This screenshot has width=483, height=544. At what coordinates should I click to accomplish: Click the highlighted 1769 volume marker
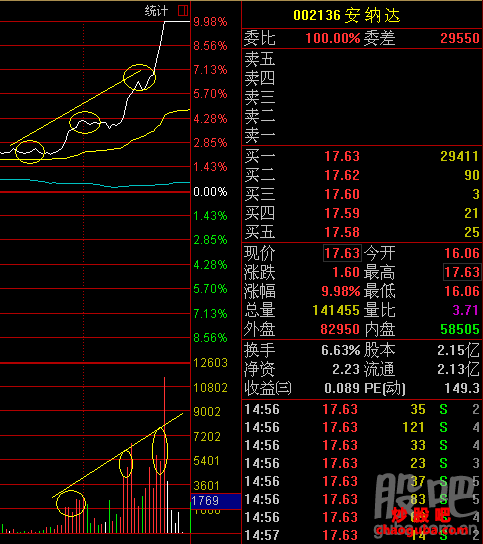pos(216,501)
